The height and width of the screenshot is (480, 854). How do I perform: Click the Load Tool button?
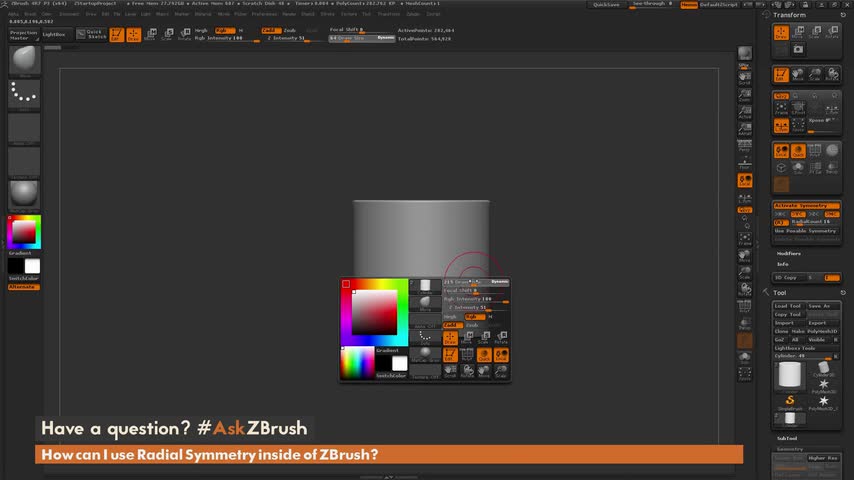789,306
